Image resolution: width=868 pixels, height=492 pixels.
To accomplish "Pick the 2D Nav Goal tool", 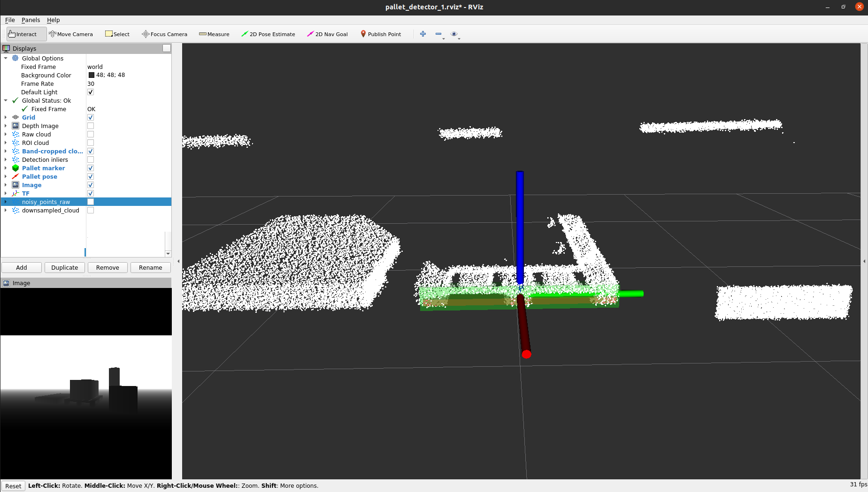I will [x=327, y=34].
